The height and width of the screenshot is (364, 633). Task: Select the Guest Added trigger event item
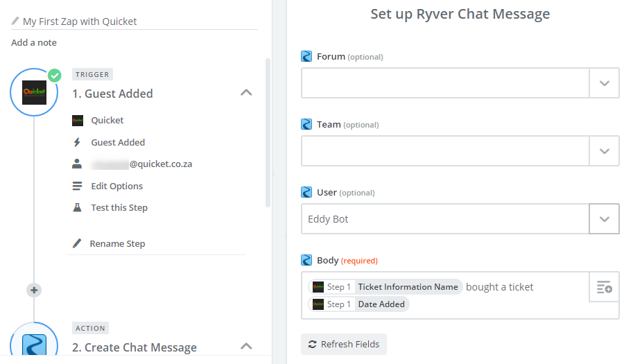coord(118,142)
